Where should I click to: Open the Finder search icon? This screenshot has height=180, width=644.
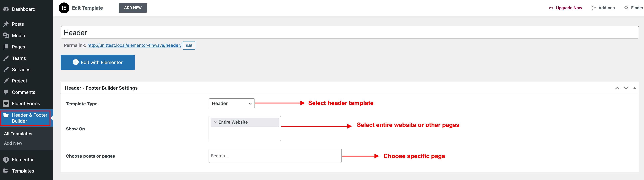point(626,8)
